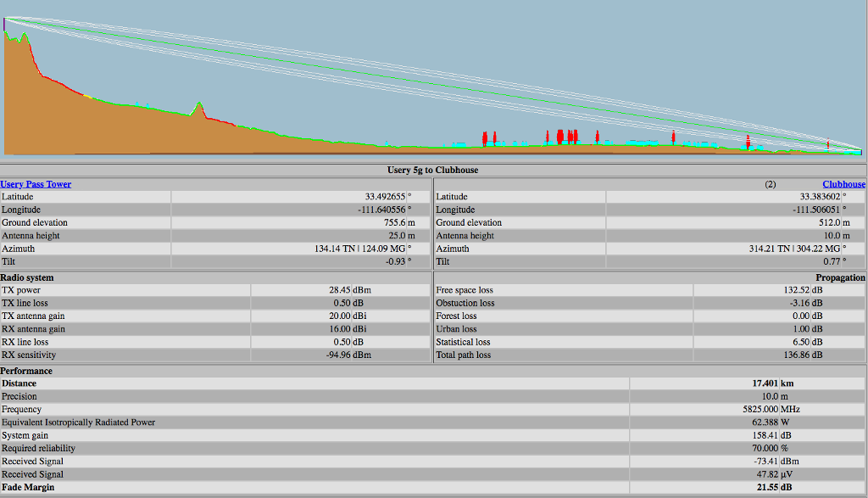
Task: Click tilt value -0.93
Action: (396, 261)
